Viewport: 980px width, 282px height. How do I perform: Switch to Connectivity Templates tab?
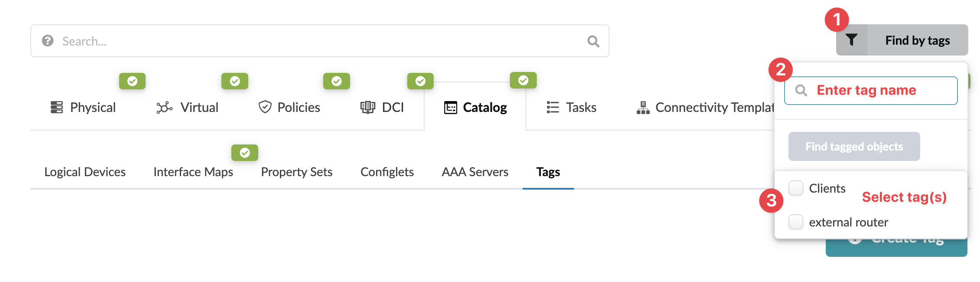tap(706, 107)
